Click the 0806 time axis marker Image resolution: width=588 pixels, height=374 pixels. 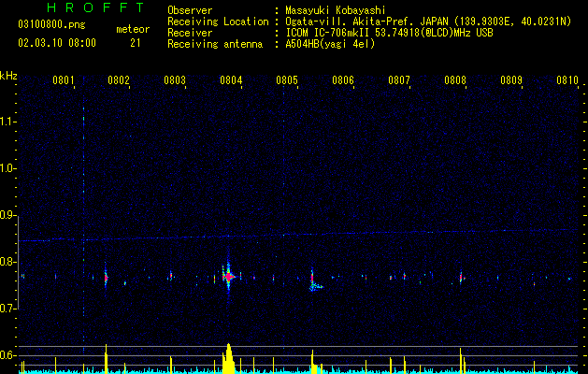(x=343, y=80)
